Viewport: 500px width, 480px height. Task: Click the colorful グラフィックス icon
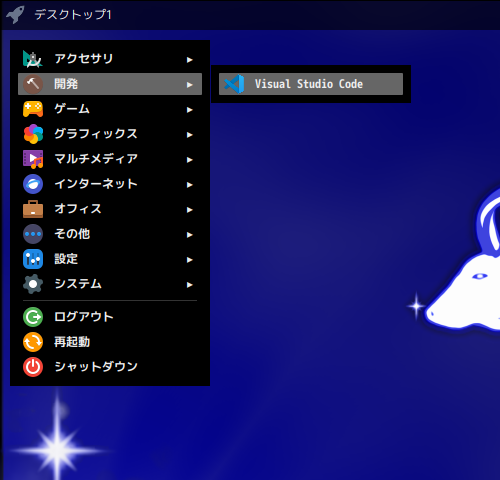pyautogui.click(x=33, y=134)
